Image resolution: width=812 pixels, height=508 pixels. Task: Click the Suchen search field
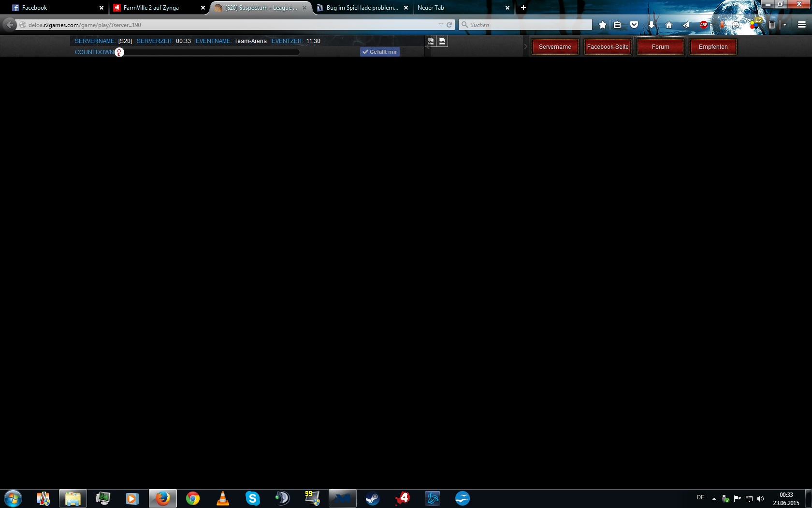click(527, 25)
